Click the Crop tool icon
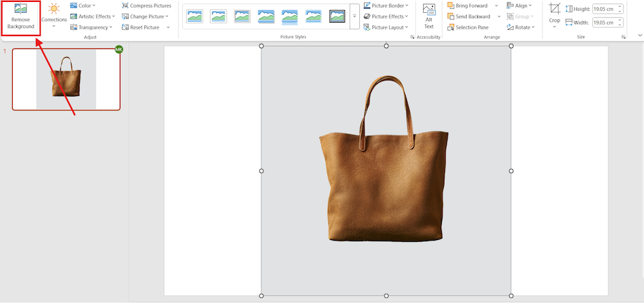 [x=554, y=8]
